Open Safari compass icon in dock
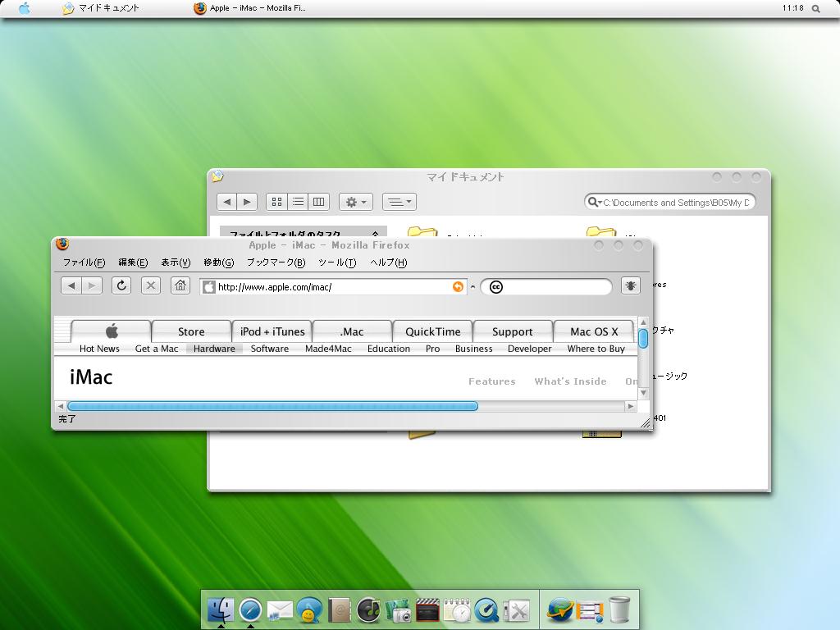Image resolution: width=840 pixels, height=630 pixels. [250, 609]
